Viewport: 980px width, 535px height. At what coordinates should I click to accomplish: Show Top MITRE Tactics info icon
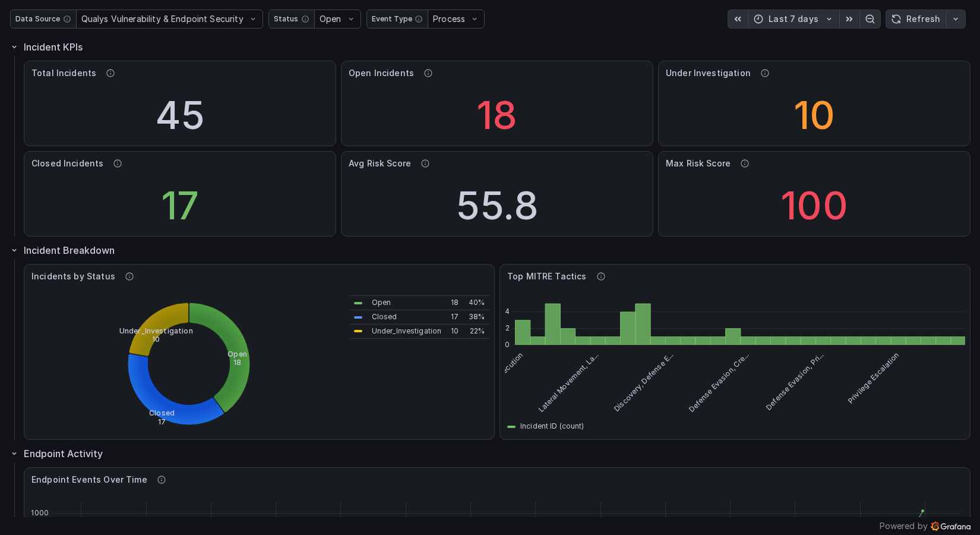coord(601,276)
